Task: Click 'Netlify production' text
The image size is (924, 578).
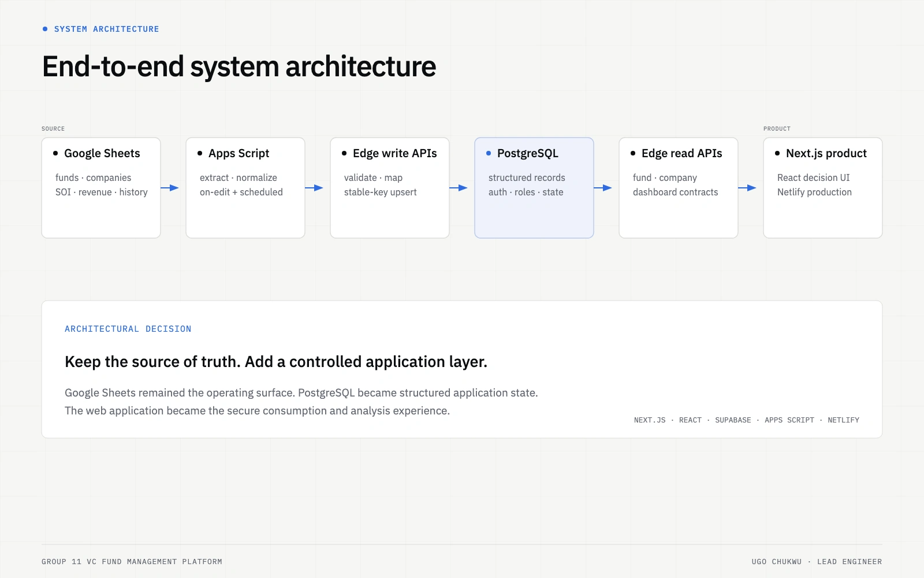Action: [x=814, y=192]
